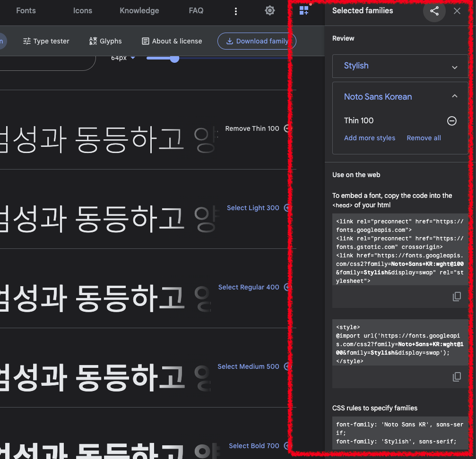Remove Thin 100 via the panel's minus icon

point(452,121)
